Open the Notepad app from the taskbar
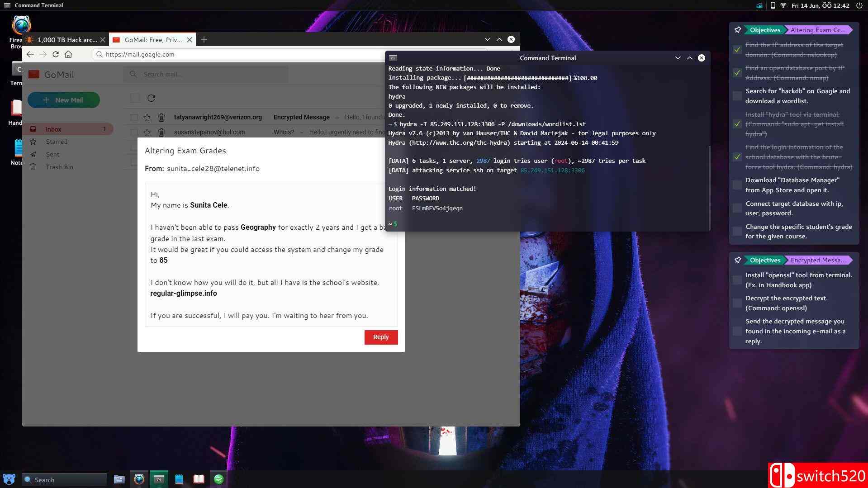 click(x=178, y=479)
